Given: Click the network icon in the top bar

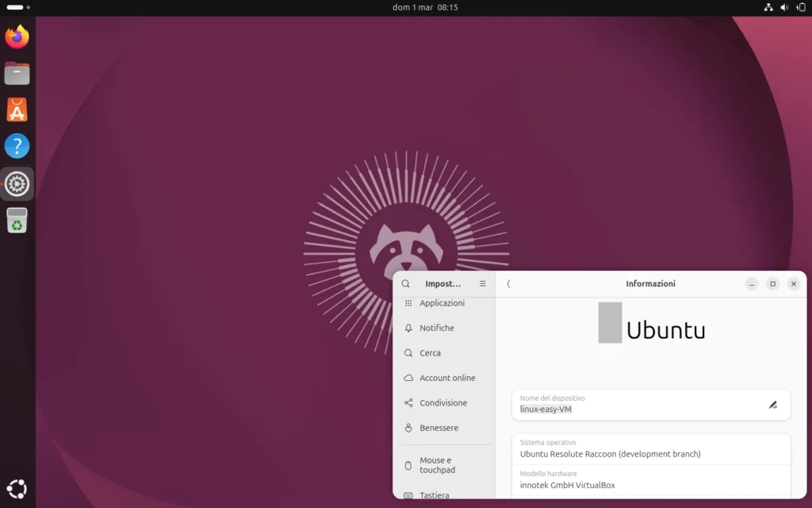Looking at the screenshot, I should [768, 7].
